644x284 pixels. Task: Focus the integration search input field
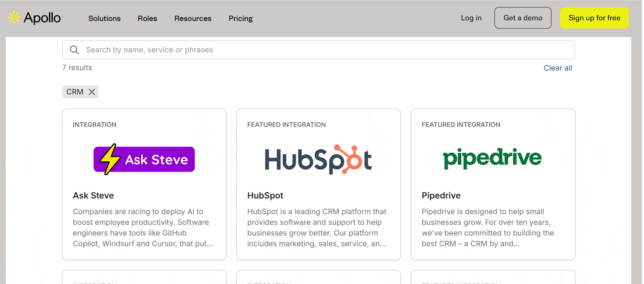[x=320, y=50]
